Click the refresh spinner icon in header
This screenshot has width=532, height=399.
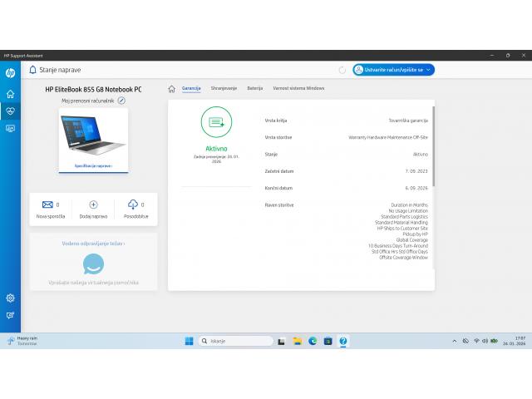pos(342,71)
